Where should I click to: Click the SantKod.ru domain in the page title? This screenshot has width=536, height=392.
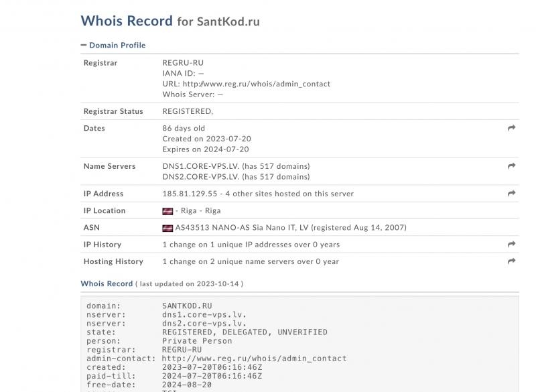point(228,21)
